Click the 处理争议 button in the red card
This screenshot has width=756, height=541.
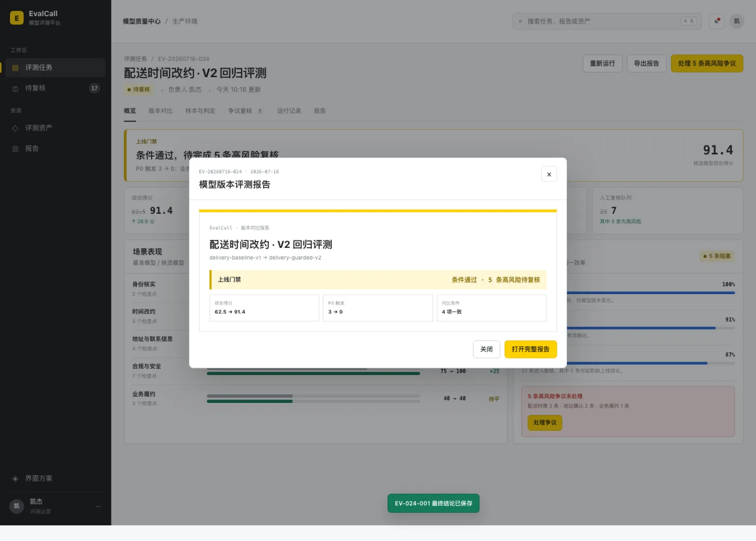pos(545,423)
